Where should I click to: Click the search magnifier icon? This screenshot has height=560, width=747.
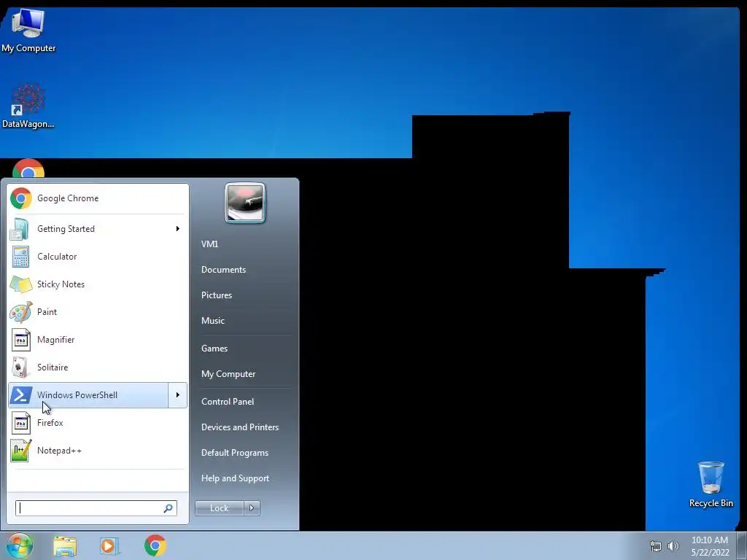(x=168, y=508)
